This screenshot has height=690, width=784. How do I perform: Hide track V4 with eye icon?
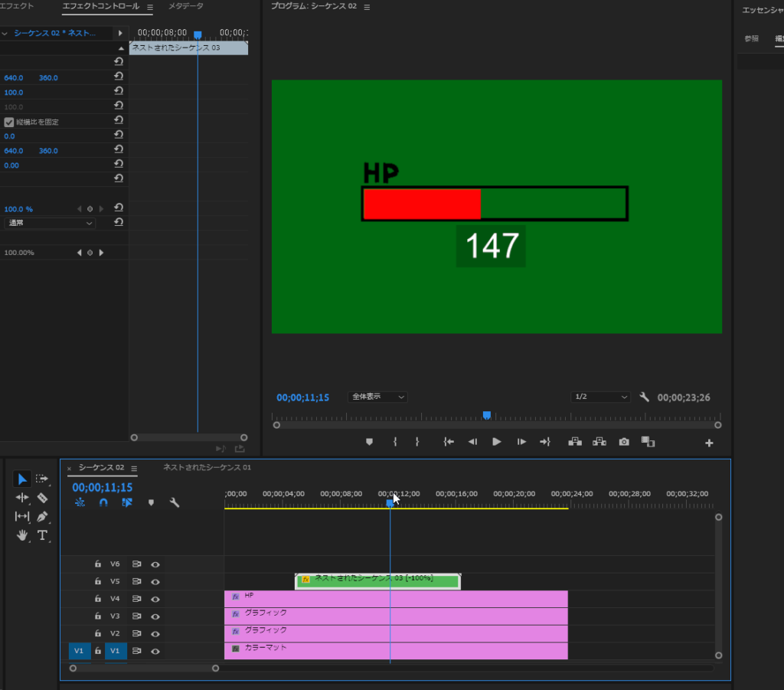coord(155,599)
